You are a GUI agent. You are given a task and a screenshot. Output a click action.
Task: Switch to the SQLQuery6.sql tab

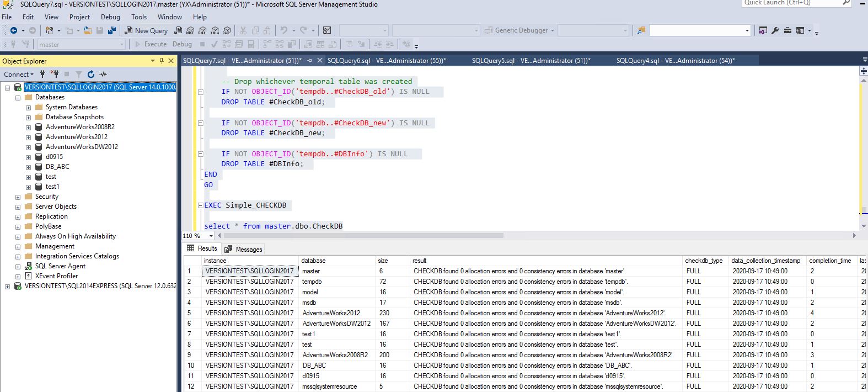[x=387, y=61]
